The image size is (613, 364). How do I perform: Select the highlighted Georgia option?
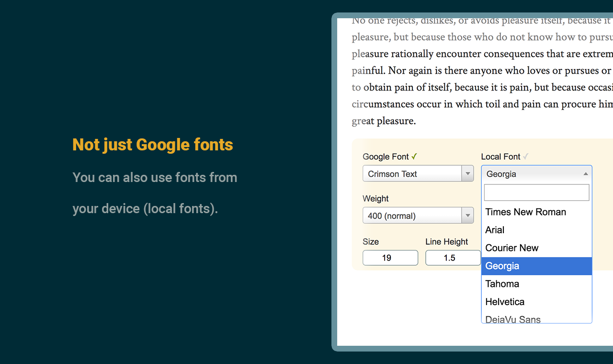point(537,266)
